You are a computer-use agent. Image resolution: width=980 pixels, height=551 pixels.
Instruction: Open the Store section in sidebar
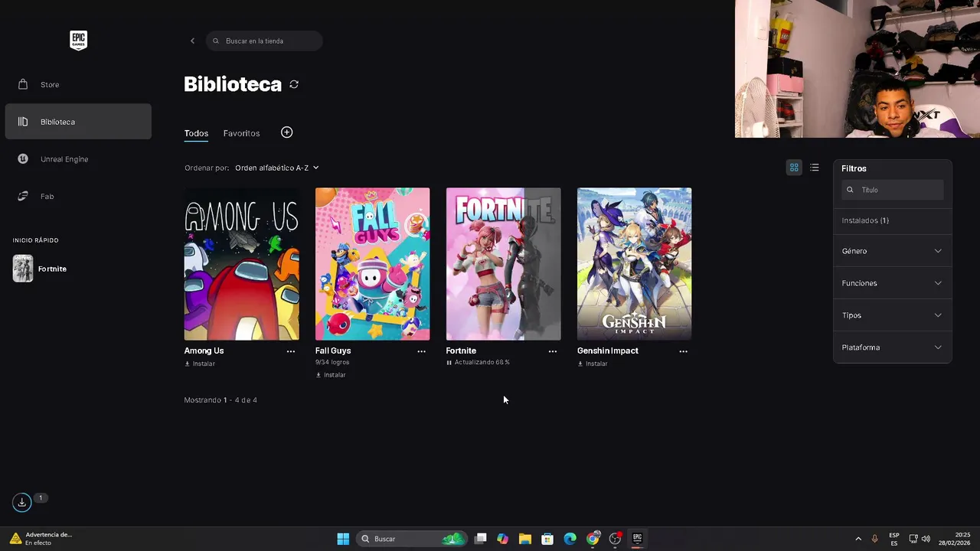pos(78,84)
